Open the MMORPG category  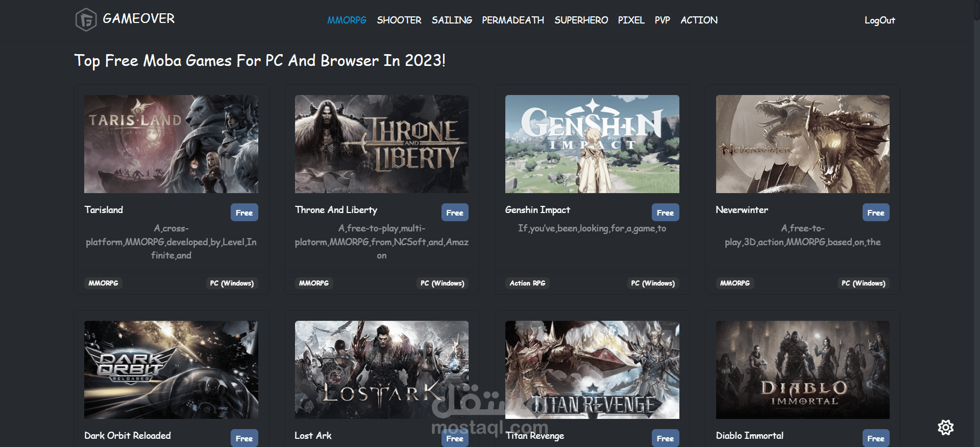click(x=347, y=20)
